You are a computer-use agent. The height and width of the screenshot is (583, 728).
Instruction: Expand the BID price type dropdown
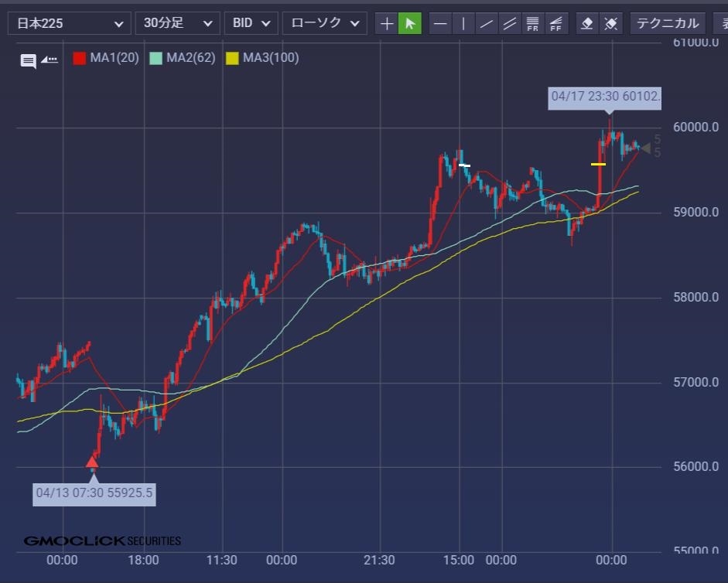click(x=251, y=23)
